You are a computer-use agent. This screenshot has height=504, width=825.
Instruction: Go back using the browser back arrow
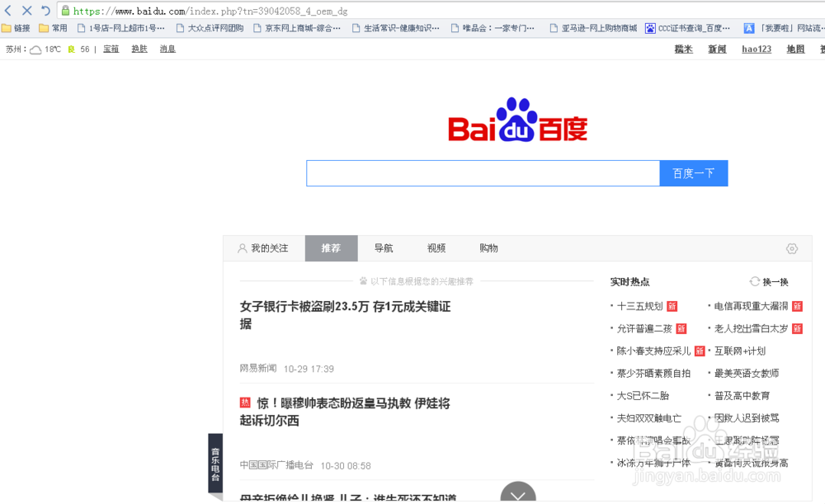coord(8,10)
